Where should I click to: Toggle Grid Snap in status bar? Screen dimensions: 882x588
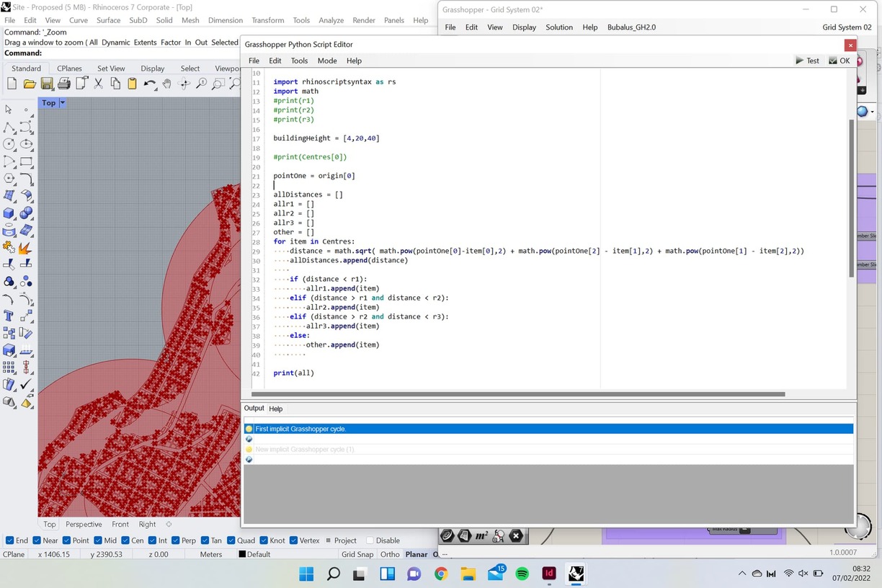pyautogui.click(x=357, y=554)
